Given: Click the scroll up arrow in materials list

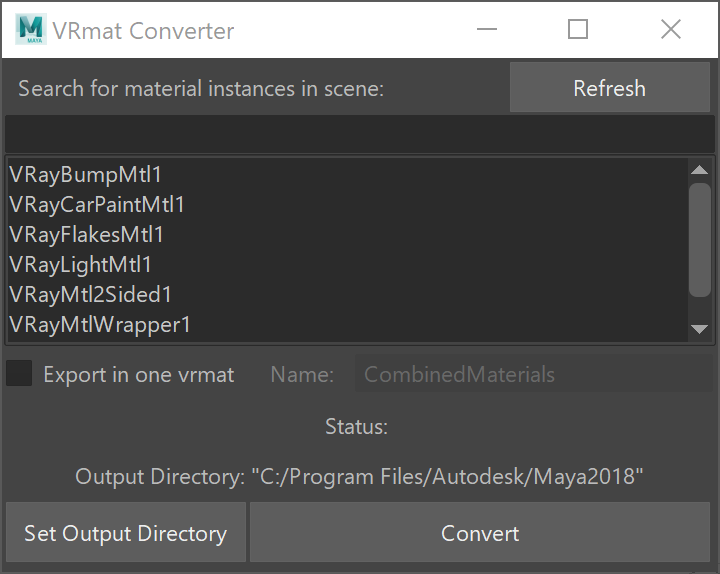Looking at the screenshot, I should [x=699, y=170].
